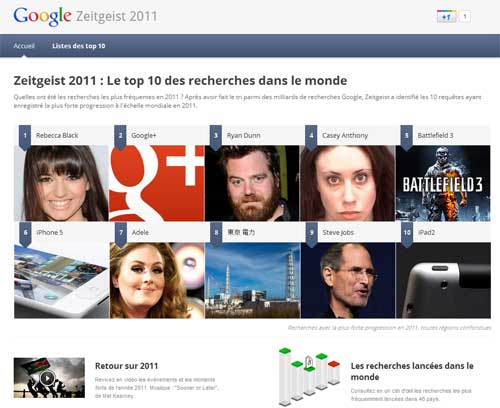This screenshot has height=408, width=500.
Task: Click the power plant photo ranked 8
Action: coord(252,280)
